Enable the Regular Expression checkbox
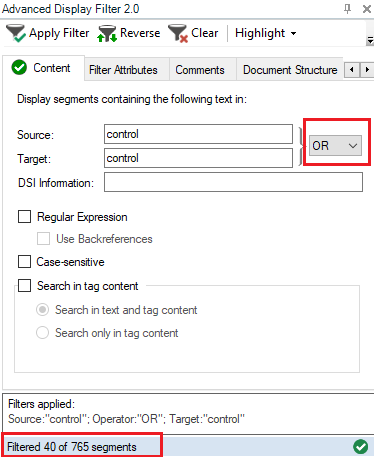This screenshot has width=374, height=457. click(x=25, y=217)
